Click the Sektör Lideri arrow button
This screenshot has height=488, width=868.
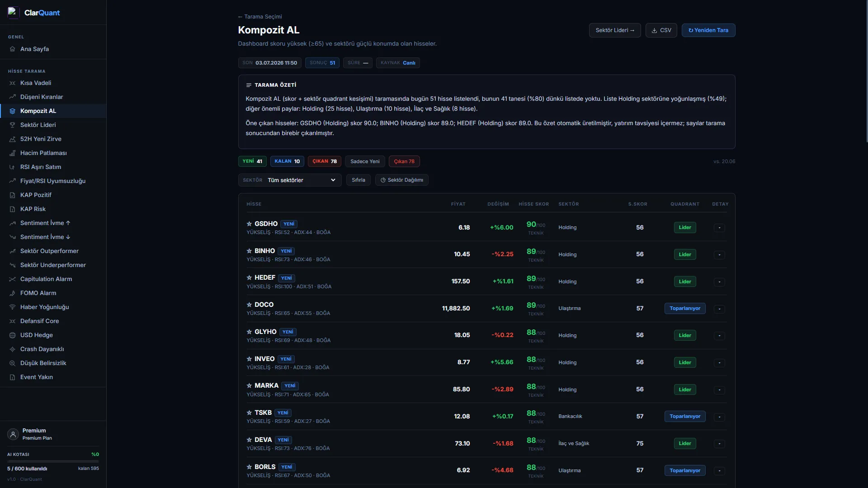[x=615, y=30]
